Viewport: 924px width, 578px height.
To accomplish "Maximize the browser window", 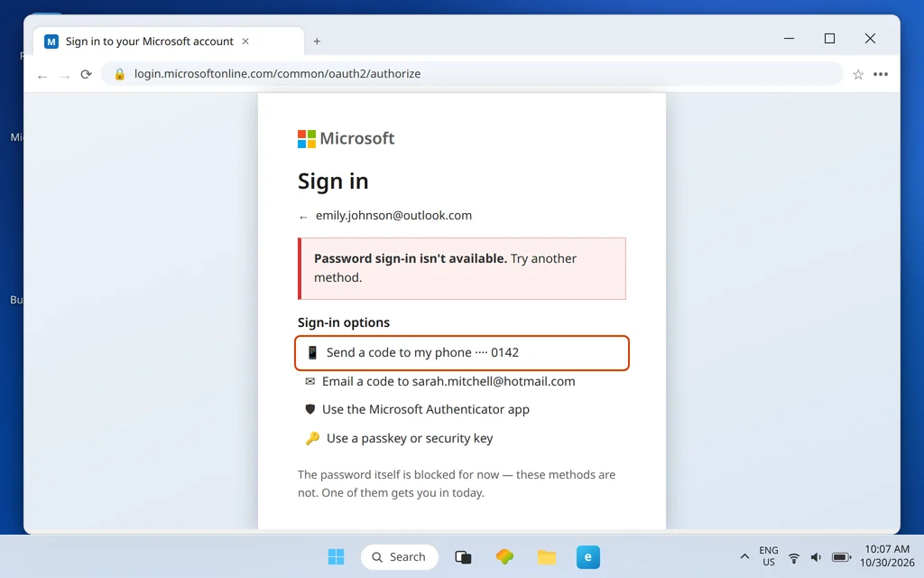I will (x=830, y=38).
